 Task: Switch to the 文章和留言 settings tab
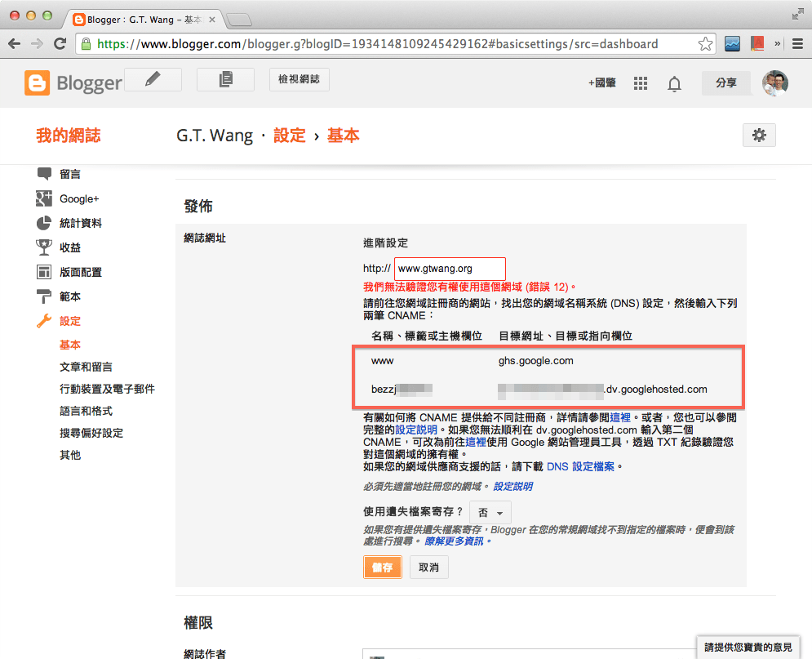(85, 367)
